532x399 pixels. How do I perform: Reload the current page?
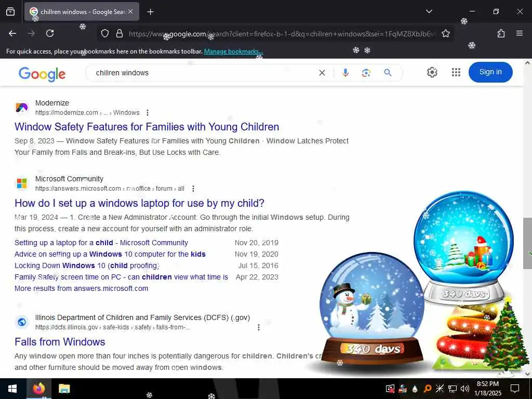(50, 33)
